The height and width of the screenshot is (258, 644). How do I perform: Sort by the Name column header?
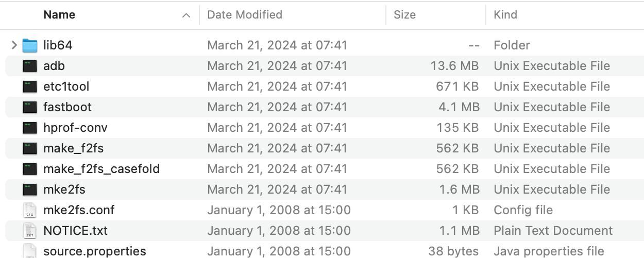pyautogui.click(x=59, y=15)
